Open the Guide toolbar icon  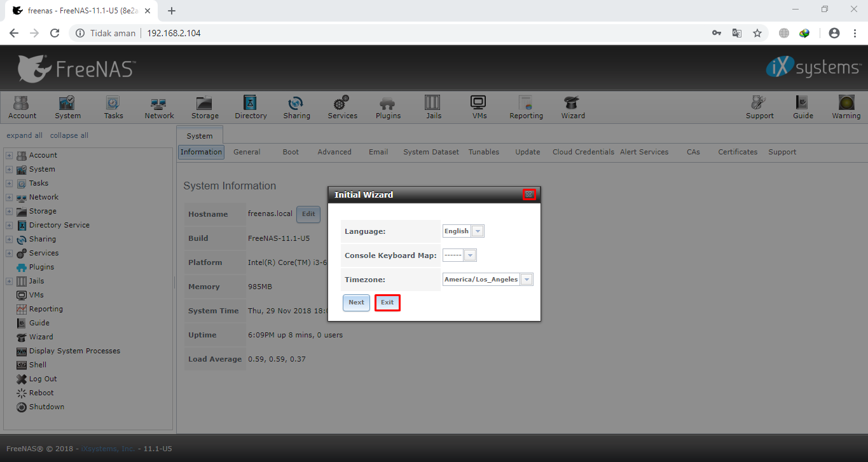click(x=803, y=107)
